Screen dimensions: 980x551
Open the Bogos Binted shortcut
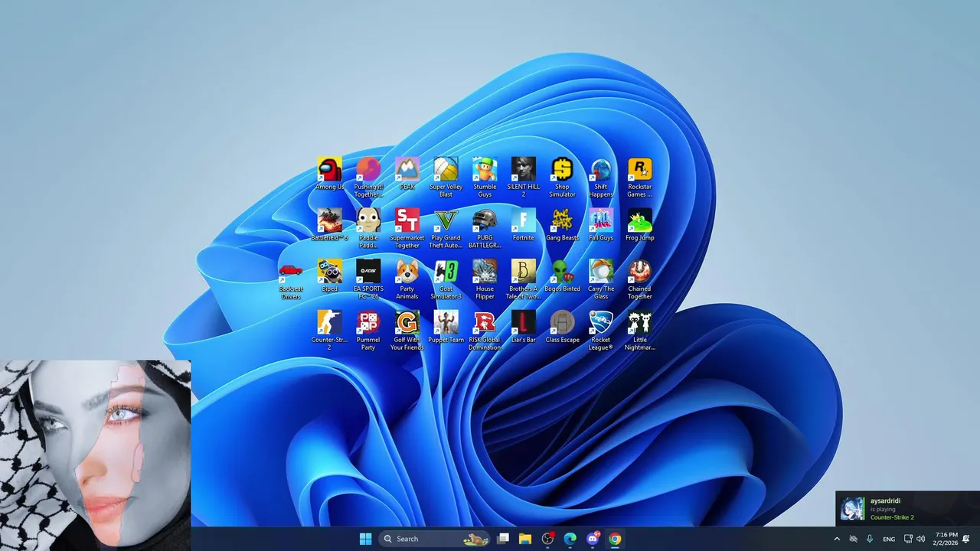[x=562, y=276]
